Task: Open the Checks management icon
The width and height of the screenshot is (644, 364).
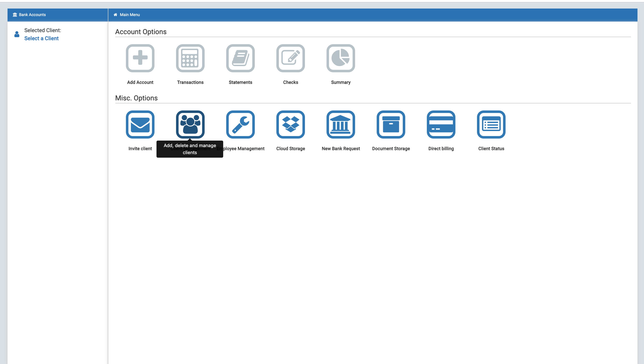Action: pyautogui.click(x=290, y=58)
